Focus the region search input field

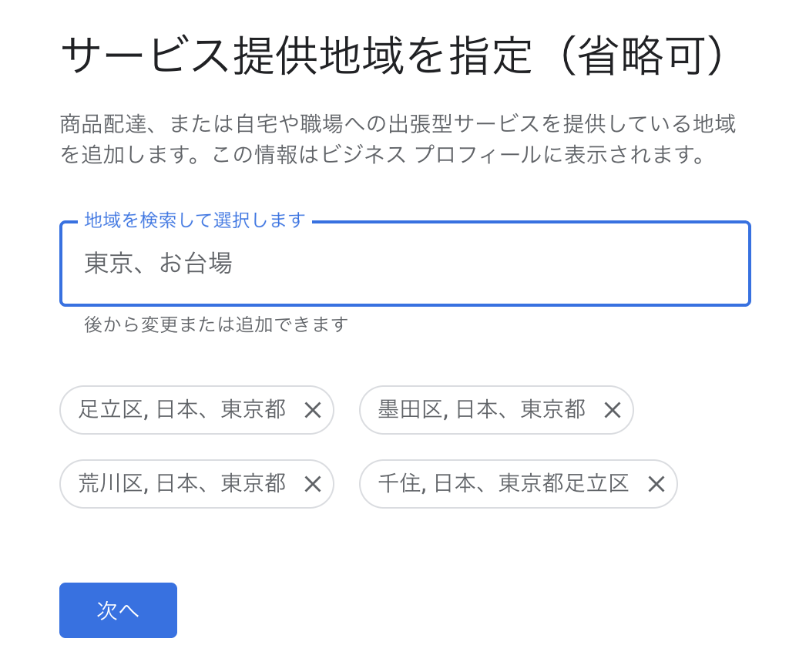(x=405, y=264)
